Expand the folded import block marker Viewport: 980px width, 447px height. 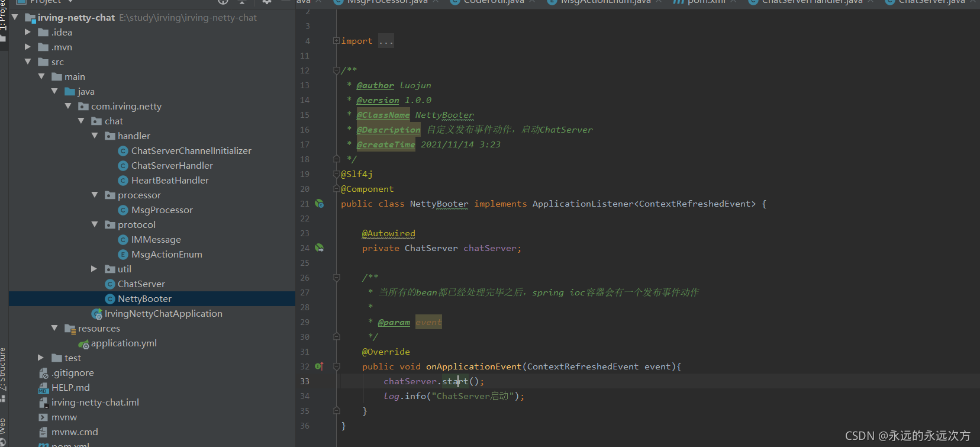pyautogui.click(x=336, y=41)
